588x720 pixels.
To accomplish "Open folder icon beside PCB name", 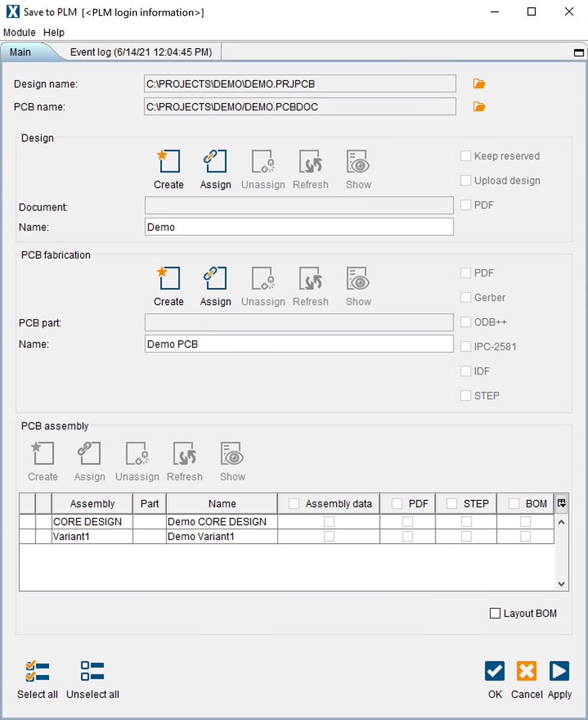I will click(479, 107).
